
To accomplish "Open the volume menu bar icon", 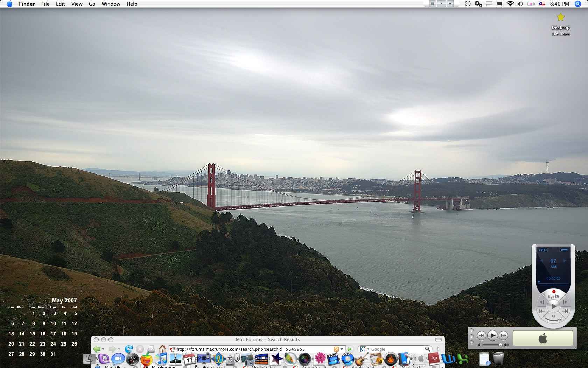I will 520,4.
